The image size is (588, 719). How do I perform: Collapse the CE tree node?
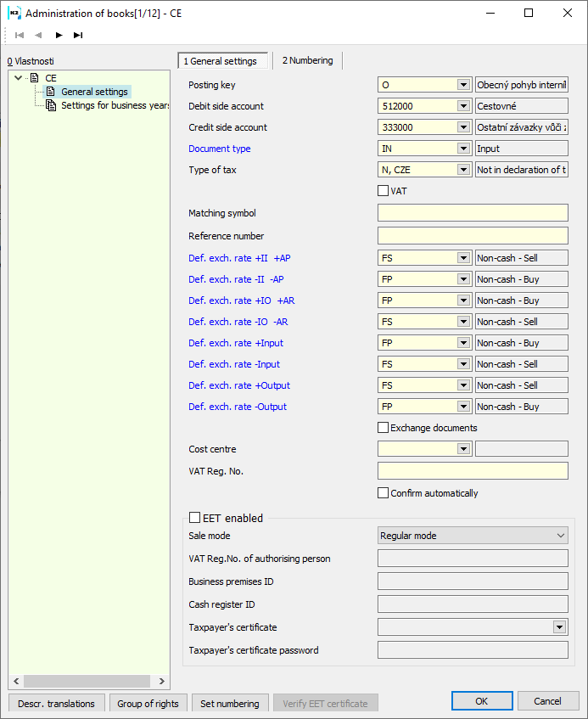click(x=20, y=78)
